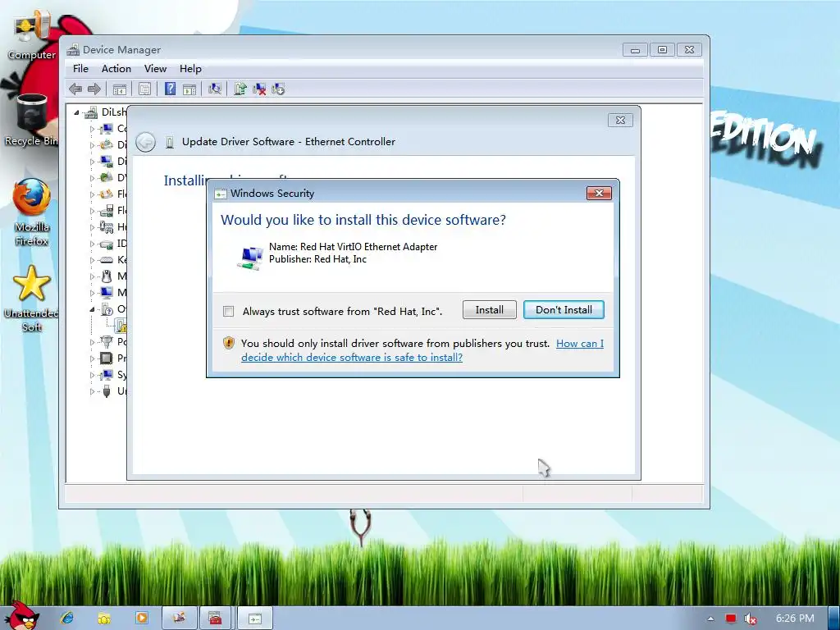
Task: Expand the Computer (Co) tree category
Action: [x=92, y=129]
